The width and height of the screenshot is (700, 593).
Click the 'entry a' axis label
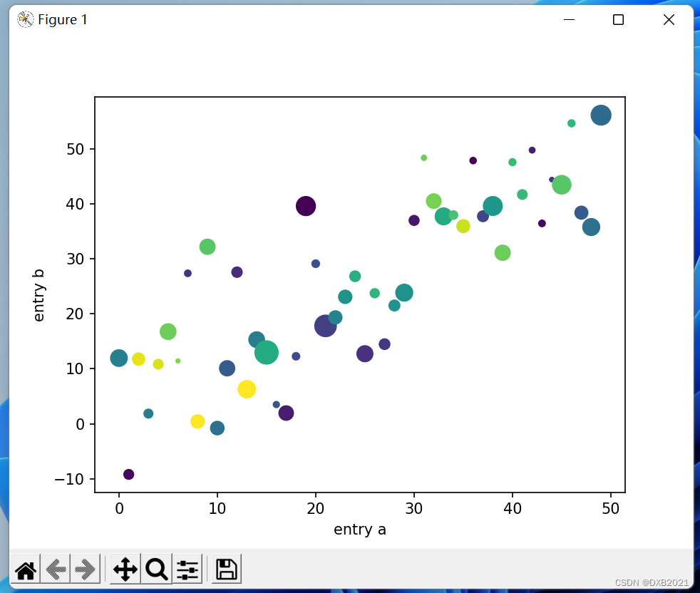[x=359, y=530]
